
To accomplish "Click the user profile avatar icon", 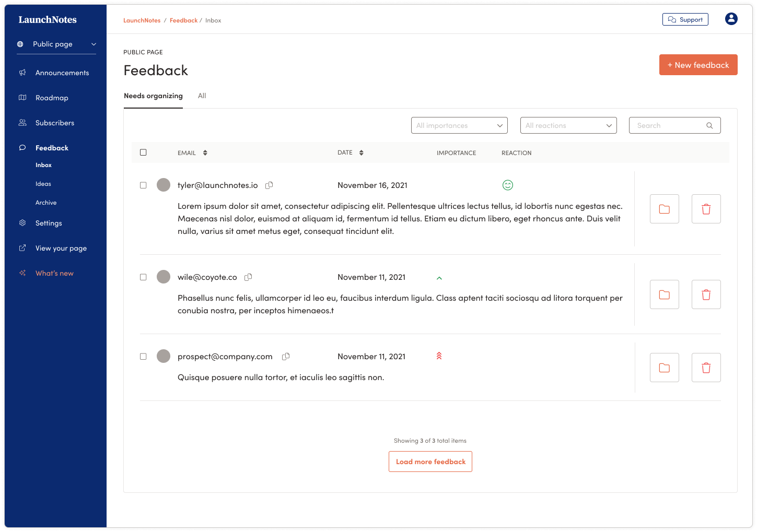I will coord(731,19).
